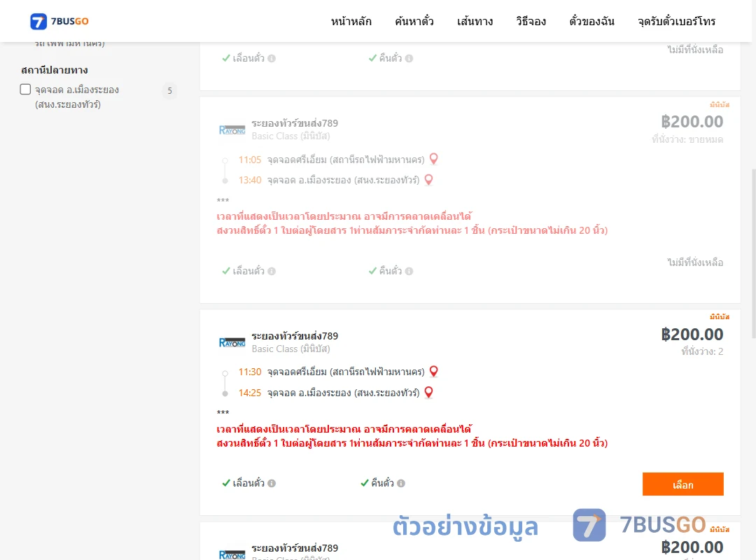The image size is (756, 560).
Task: Open the ค้นหาตั๋ว menu item
Action: click(414, 21)
